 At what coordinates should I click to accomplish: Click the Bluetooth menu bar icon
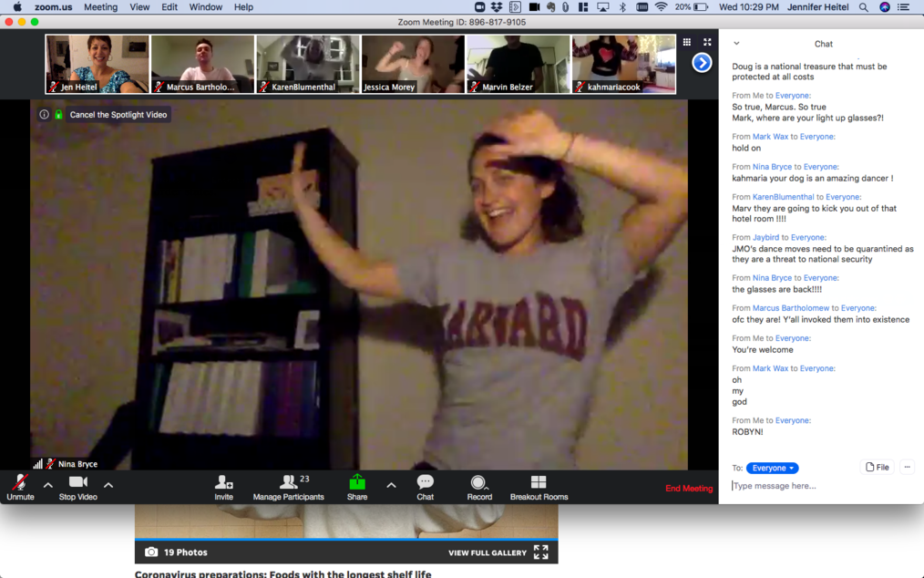[x=622, y=7]
